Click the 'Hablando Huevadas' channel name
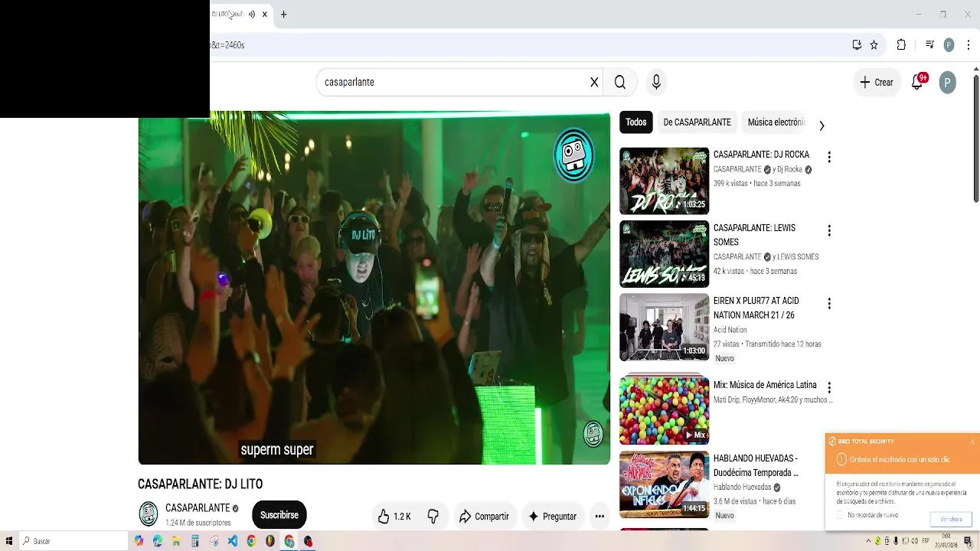This screenshot has width=980, height=551. 742,487
